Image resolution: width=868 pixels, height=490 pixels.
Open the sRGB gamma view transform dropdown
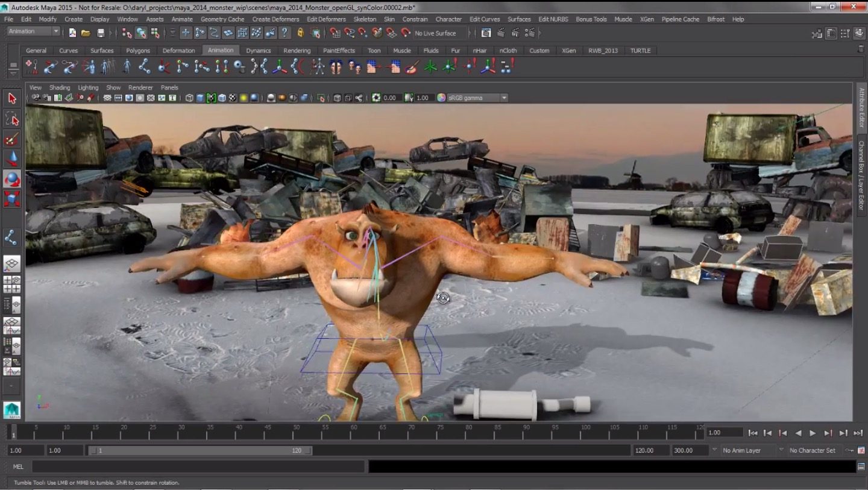pos(477,98)
